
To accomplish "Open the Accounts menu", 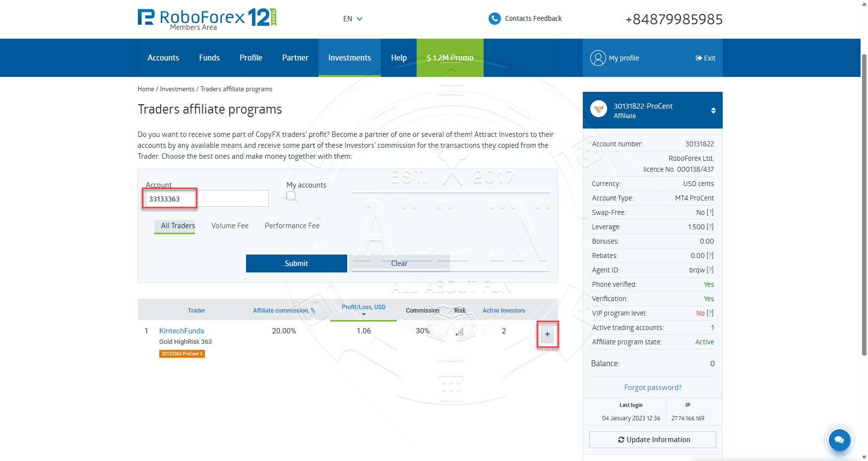I will click(163, 58).
